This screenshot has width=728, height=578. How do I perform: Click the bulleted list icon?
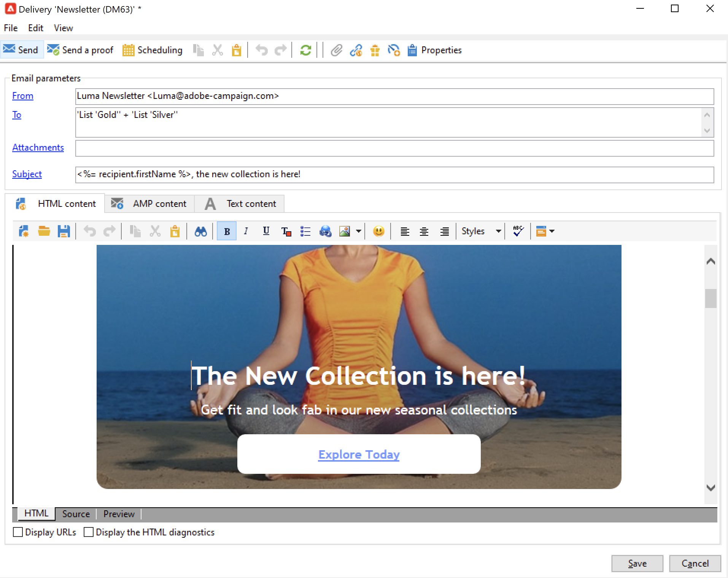point(305,231)
